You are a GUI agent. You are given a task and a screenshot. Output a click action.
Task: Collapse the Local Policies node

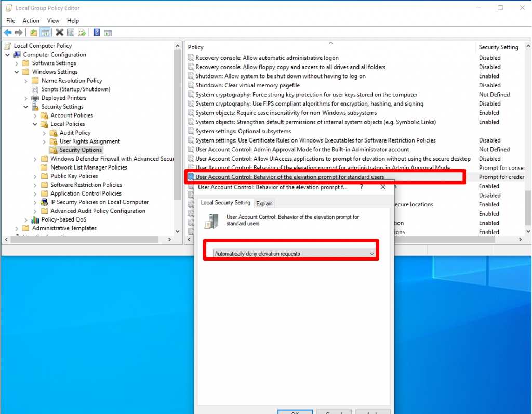(x=35, y=124)
